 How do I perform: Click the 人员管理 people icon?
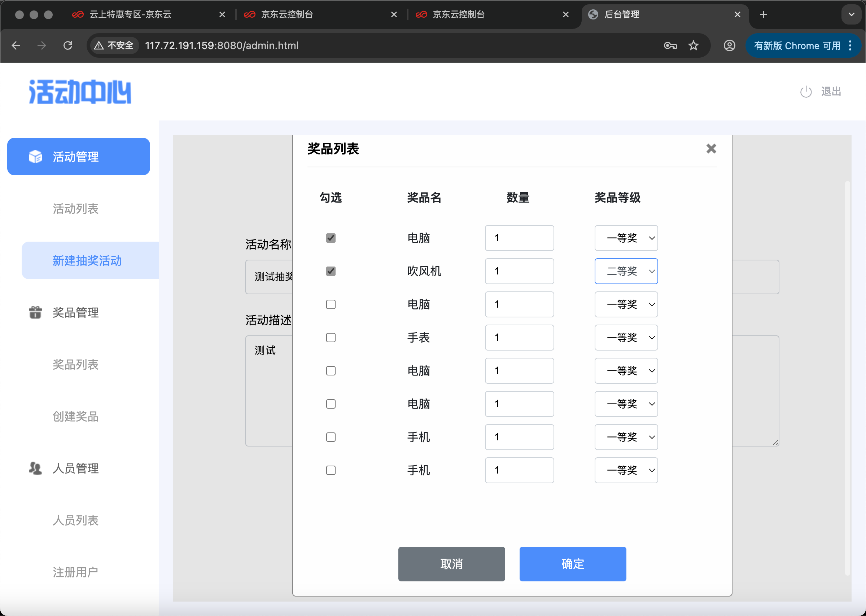pyautogui.click(x=35, y=468)
